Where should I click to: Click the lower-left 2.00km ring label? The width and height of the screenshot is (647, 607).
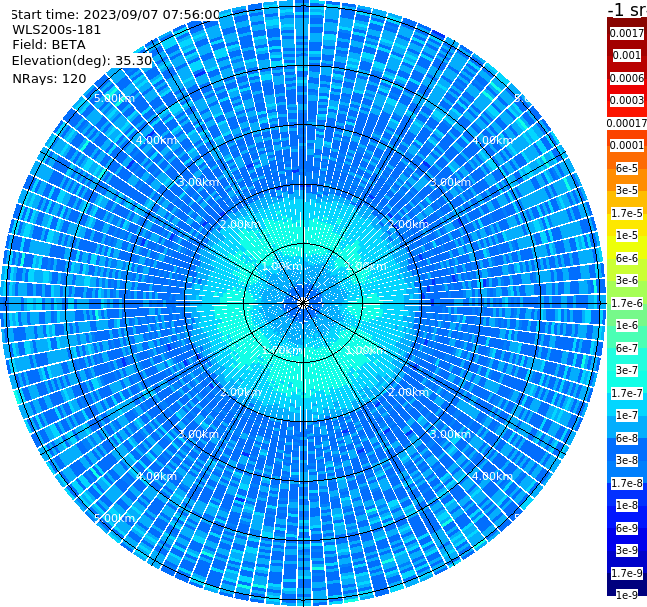click(x=240, y=392)
